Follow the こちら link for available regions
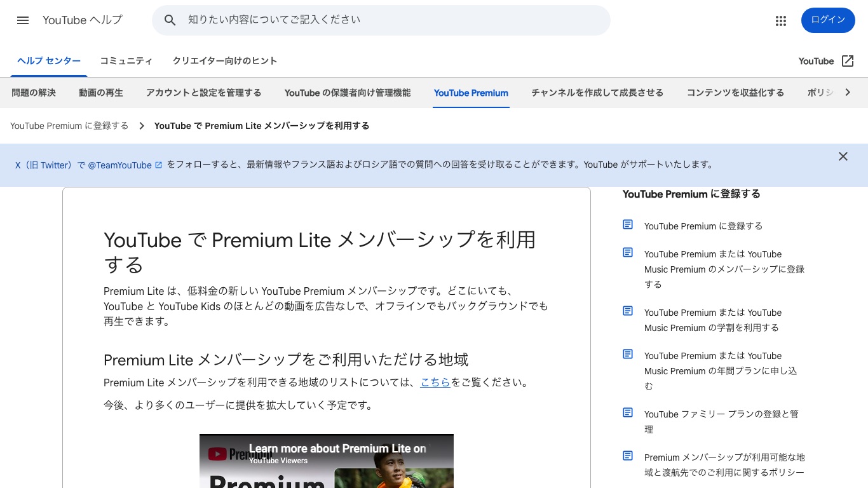 click(435, 383)
